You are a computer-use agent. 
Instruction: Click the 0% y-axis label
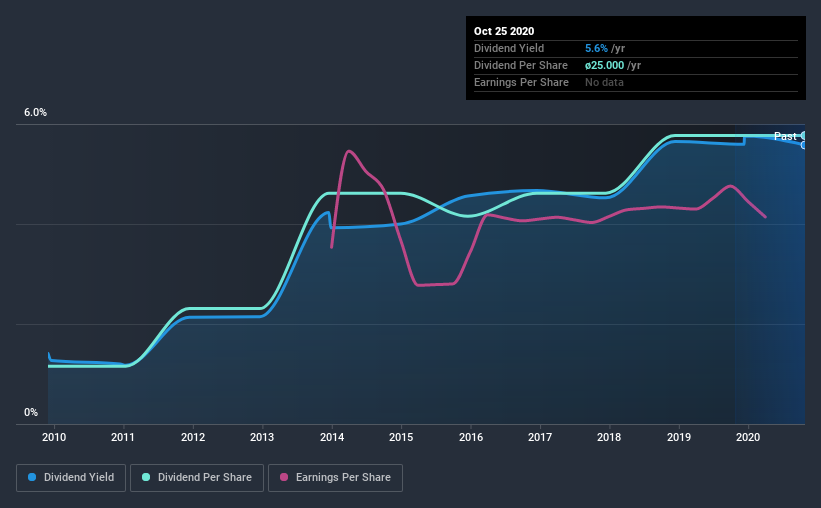[x=31, y=413]
